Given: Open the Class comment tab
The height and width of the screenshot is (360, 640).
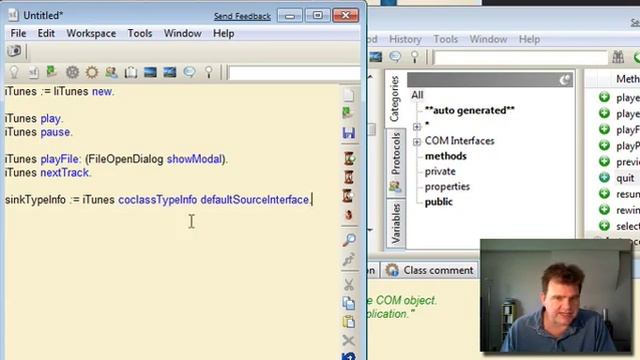Looking at the screenshot, I should 430,270.
